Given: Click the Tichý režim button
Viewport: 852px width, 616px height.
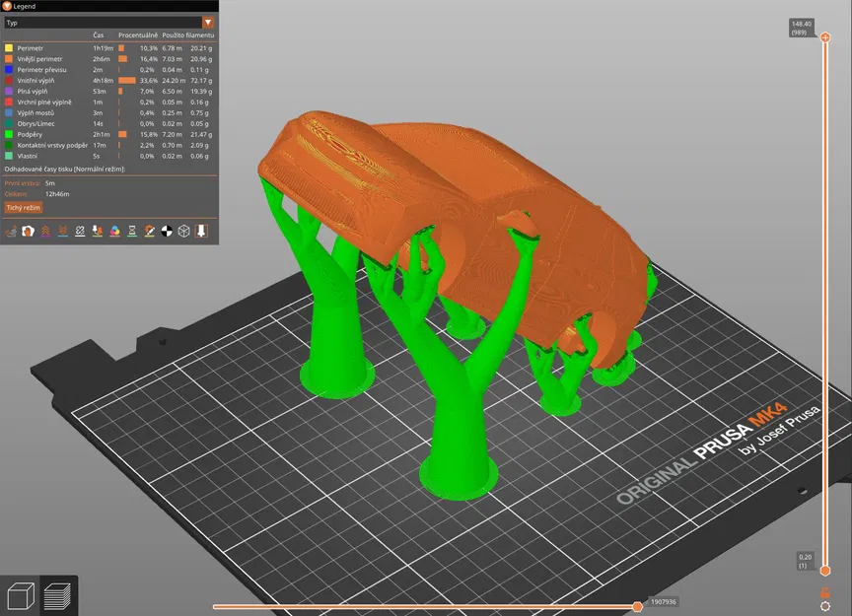Looking at the screenshot, I should coord(24,208).
